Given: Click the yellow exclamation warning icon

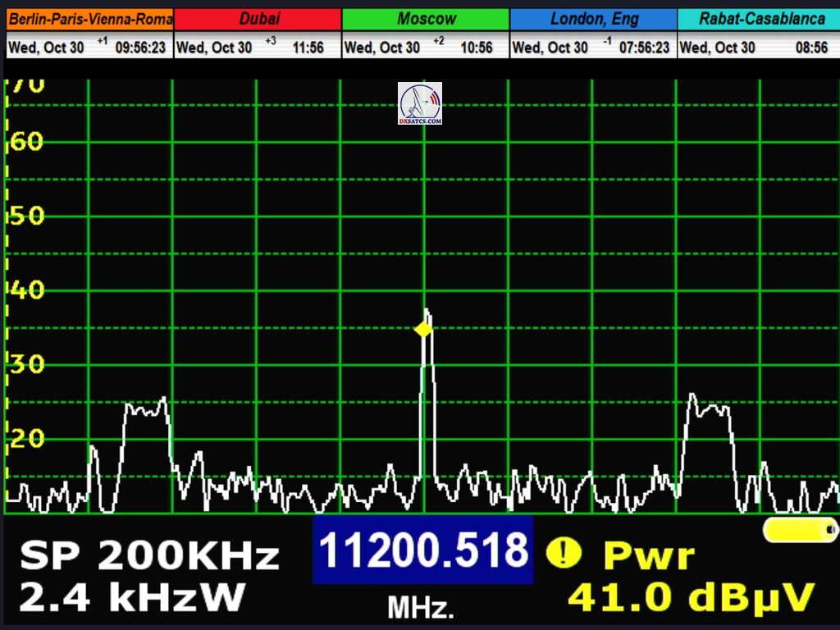Looking at the screenshot, I should pyautogui.click(x=563, y=553).
